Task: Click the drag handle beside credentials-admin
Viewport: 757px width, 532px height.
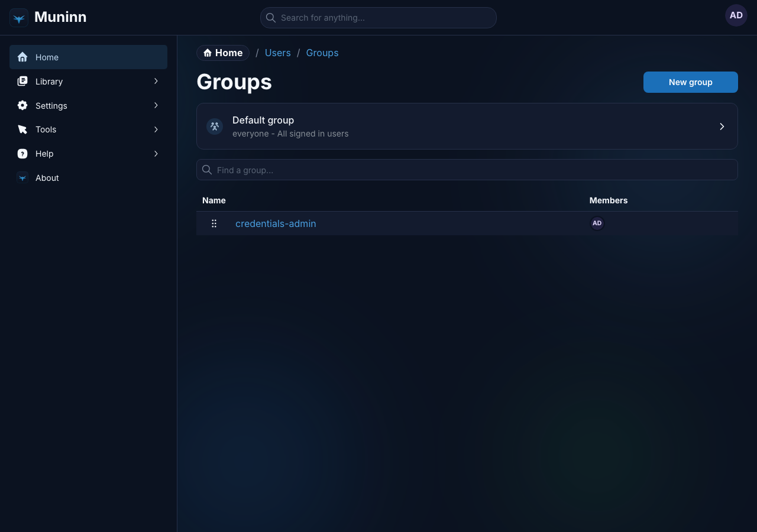Action: (x=214, y=223)
